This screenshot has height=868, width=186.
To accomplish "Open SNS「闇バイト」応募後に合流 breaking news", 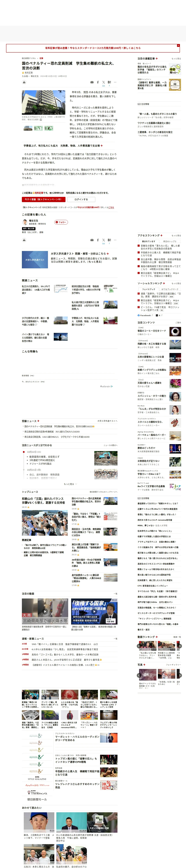I will click(x=65, y=644).
